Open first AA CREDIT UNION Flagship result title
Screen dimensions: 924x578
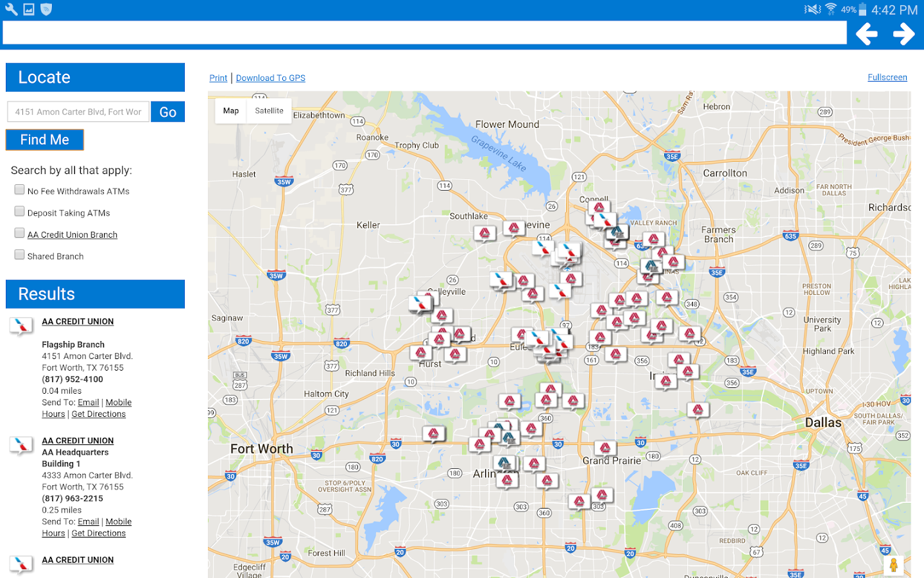coord(78,322)
